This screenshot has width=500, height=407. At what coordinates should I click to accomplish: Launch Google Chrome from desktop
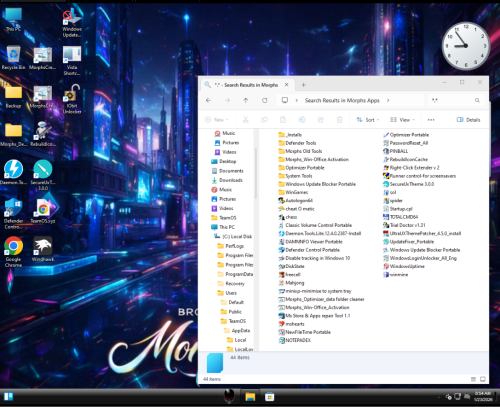coord(13,252)
